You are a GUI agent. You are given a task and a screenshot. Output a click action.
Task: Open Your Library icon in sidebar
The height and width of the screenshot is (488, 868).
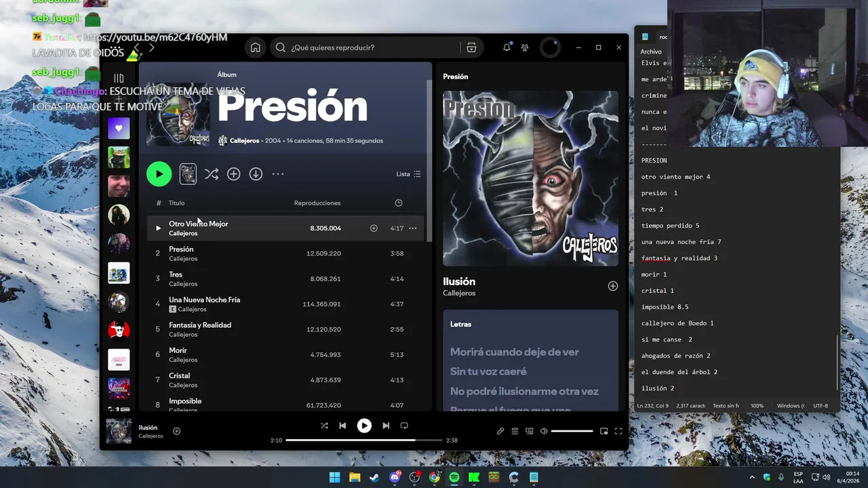pyautogui.click(x=119, y=78)
